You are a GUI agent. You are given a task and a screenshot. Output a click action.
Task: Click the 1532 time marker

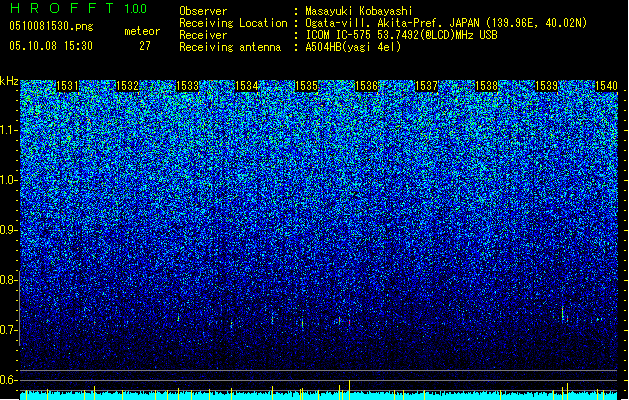[x=127, y=86]
